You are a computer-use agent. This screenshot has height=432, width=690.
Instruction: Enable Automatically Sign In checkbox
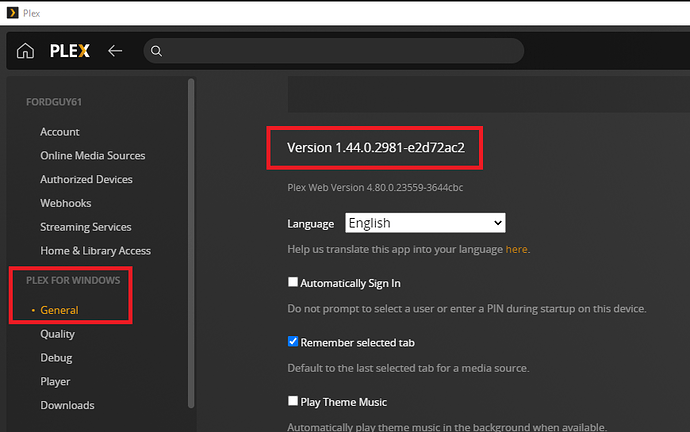click(293, 282)
